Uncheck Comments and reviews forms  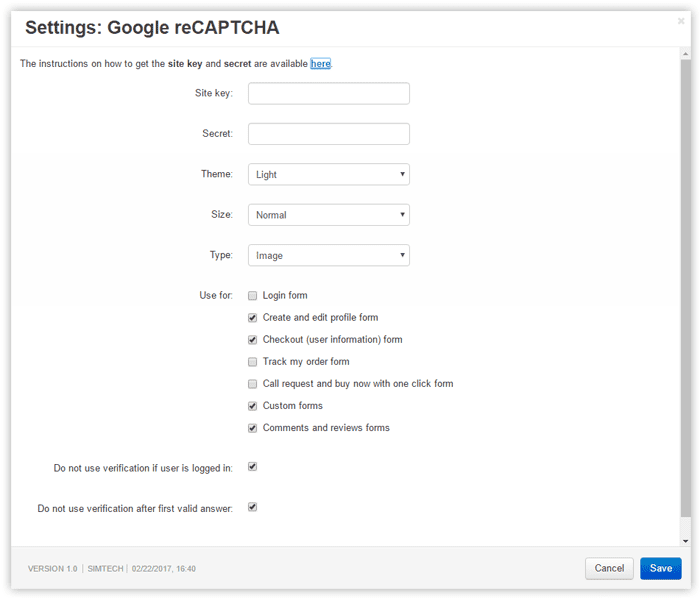pos(253,428)
